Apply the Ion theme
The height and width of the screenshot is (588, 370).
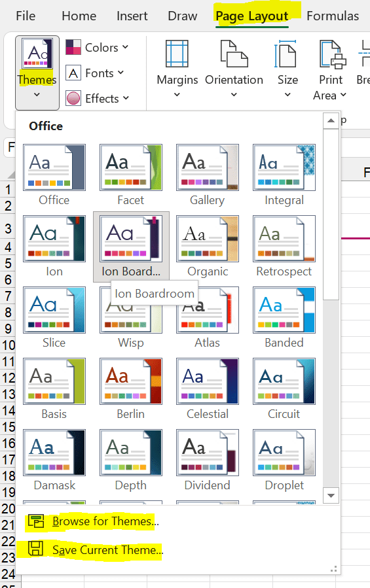(54, 247)
